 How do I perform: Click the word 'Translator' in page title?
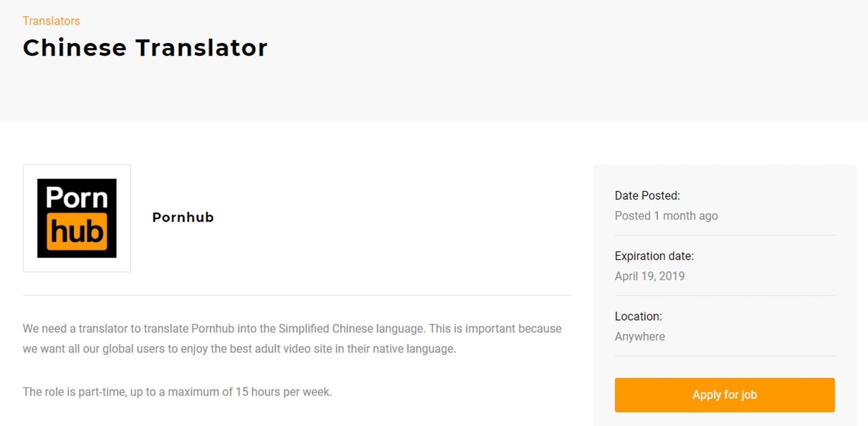click(201, 48)
